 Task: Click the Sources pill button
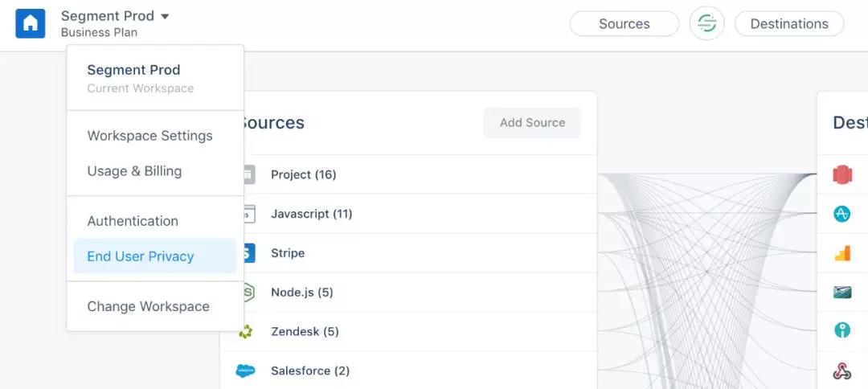tap(624, 24)
